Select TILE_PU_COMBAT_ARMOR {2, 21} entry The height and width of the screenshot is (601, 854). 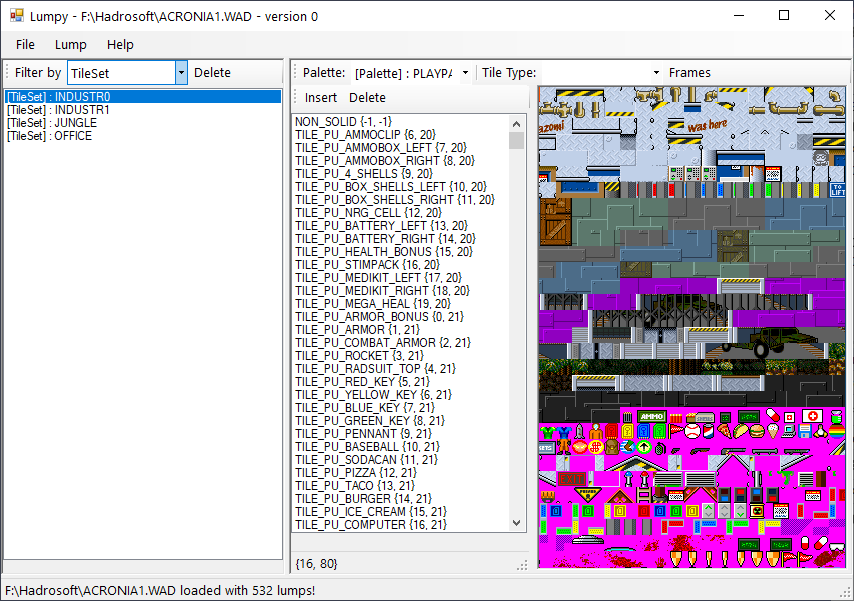coord(401,343)
